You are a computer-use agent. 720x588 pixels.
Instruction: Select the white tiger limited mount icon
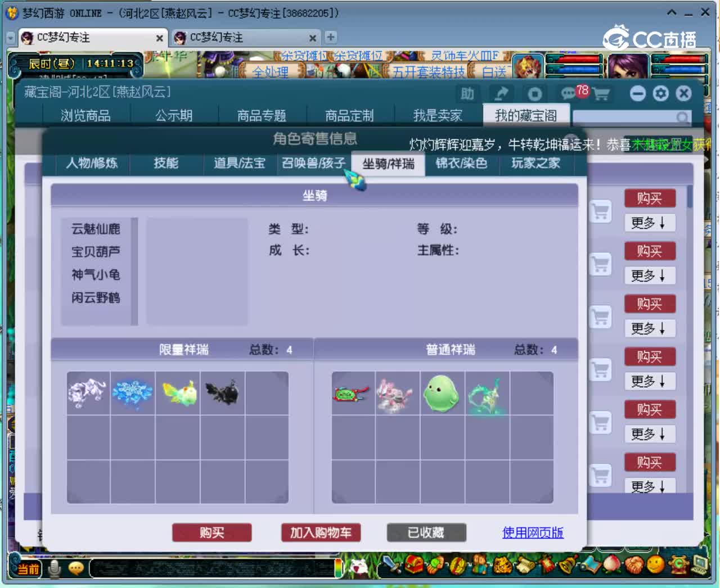[88, 392]
